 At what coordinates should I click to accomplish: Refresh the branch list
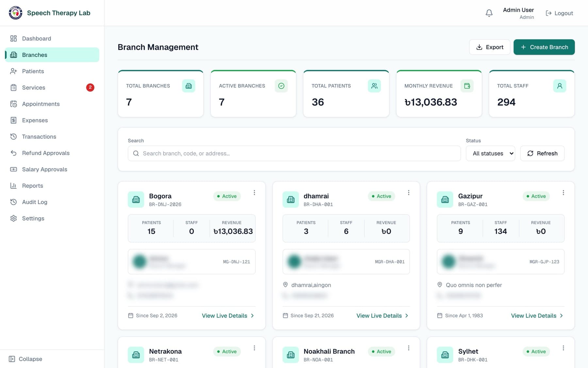(542, 153)
